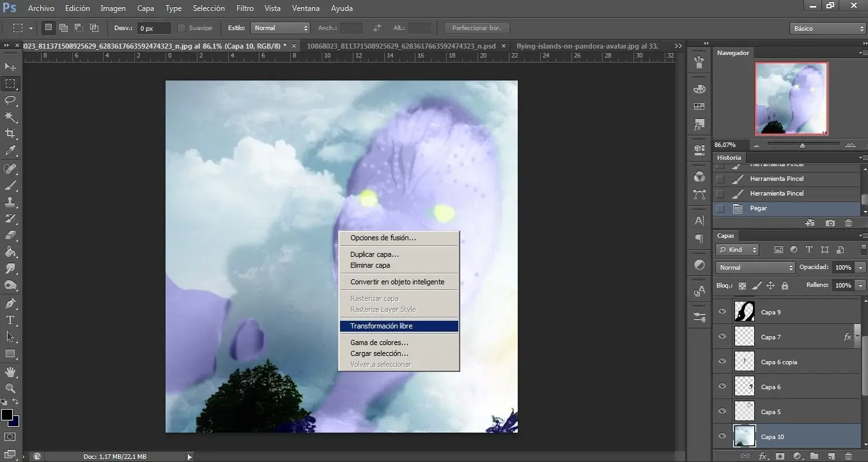Select the Horizontal Type tool
The width and height of the screenshot is (868, 462).
coord(10,320)
